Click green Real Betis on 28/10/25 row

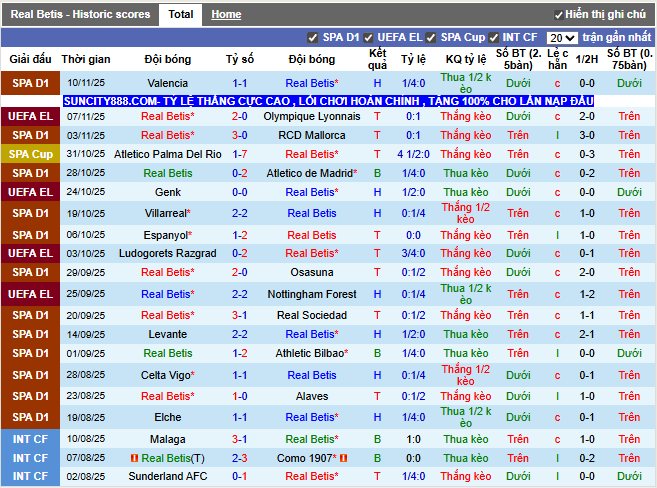168,173
